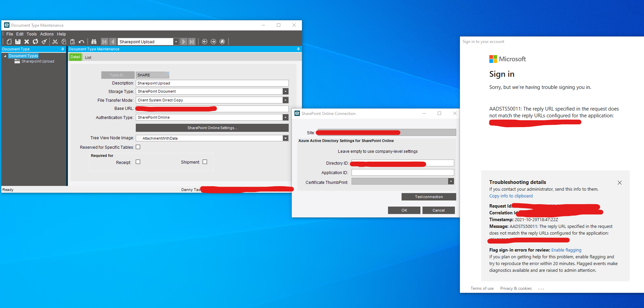Screen dimensions: 644x308
Task: Go to the previous record arrow
Action: pos(113,42)
